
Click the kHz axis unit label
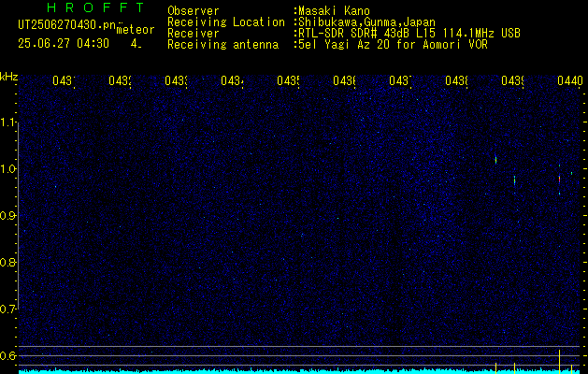tap(9, 77)
